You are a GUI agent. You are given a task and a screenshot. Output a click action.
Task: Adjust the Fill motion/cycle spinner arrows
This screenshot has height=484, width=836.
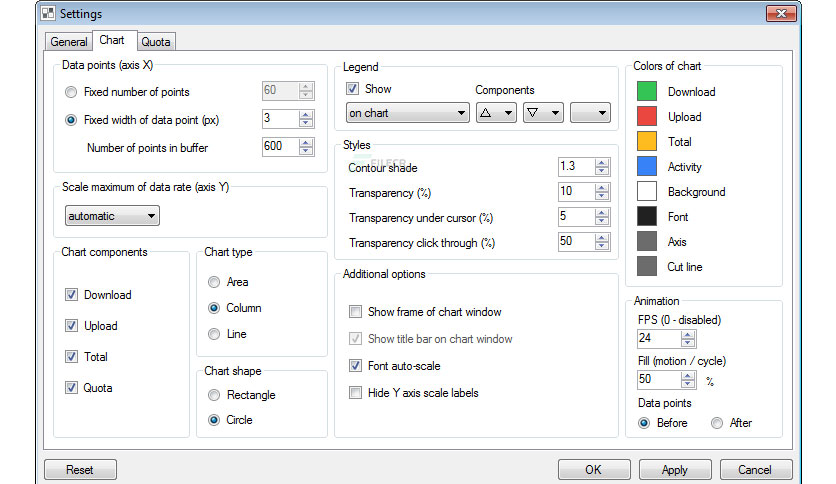point(688,380)
